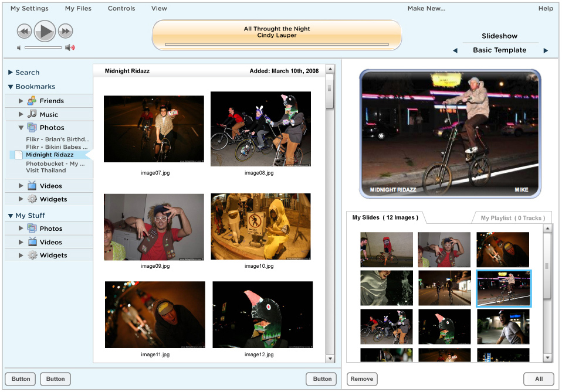562x392 pixels.
Task: Click the Remove button
Action: coord(361,379)
